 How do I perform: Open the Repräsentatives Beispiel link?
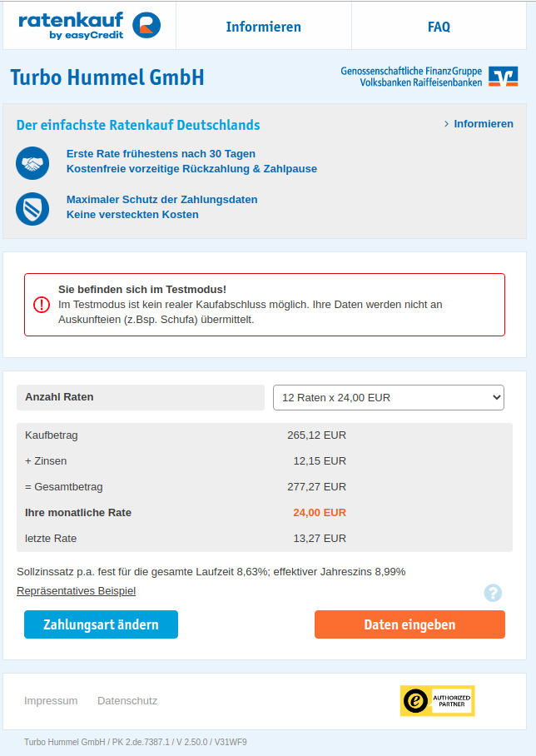click(76, 591)
